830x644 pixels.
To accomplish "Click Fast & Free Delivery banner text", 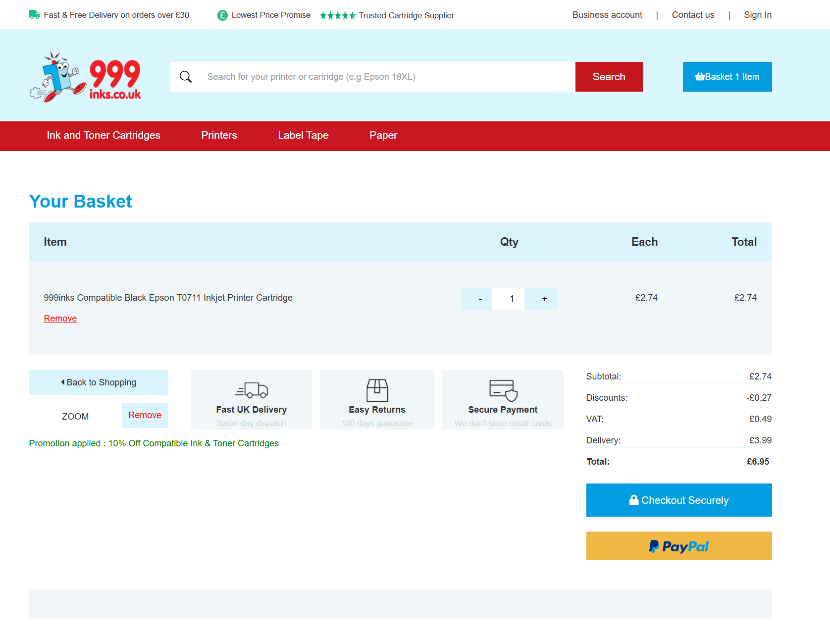I will click(x=116, y=15).
